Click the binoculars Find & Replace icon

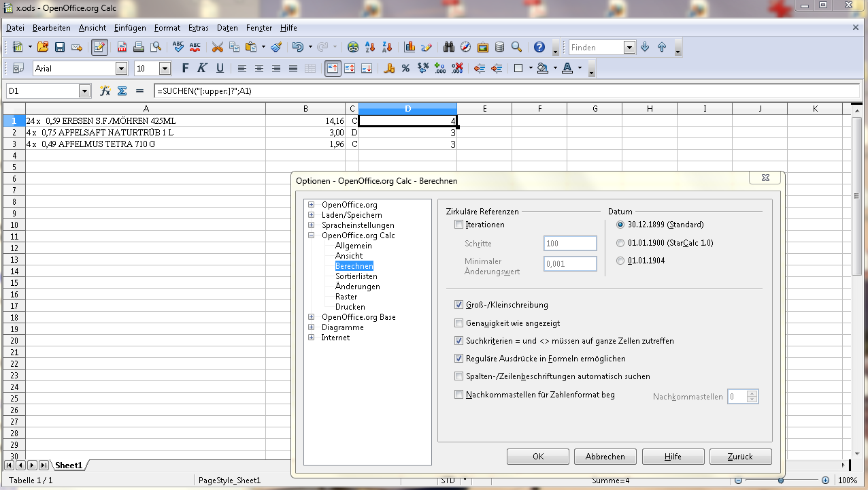pos(449,47)
